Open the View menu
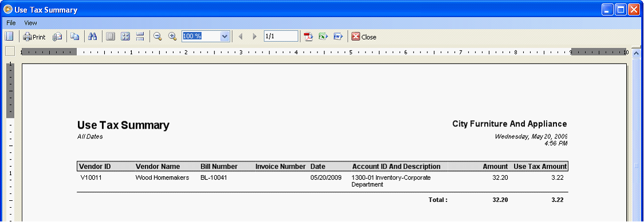Screen dimensions: 644x222 click(x=30, y=23)
